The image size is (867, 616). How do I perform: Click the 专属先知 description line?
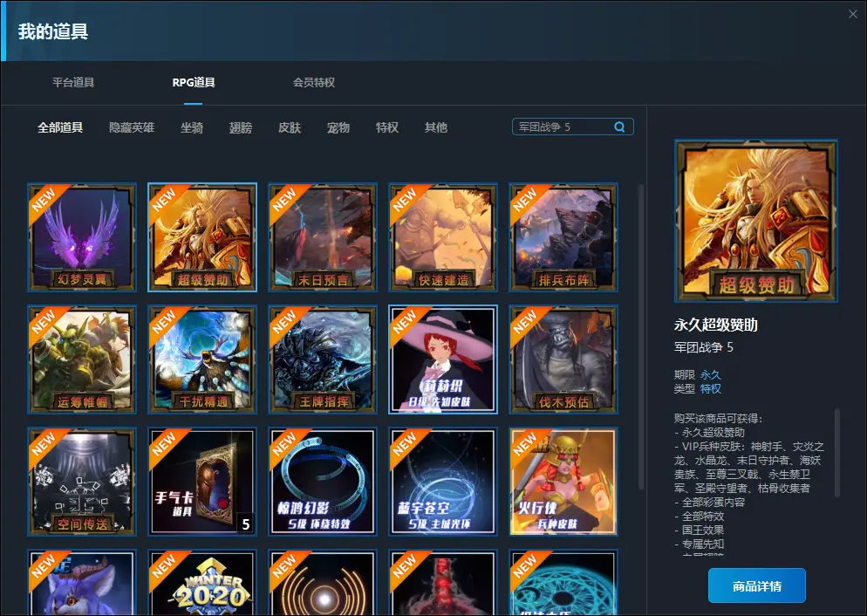(700, 544)
